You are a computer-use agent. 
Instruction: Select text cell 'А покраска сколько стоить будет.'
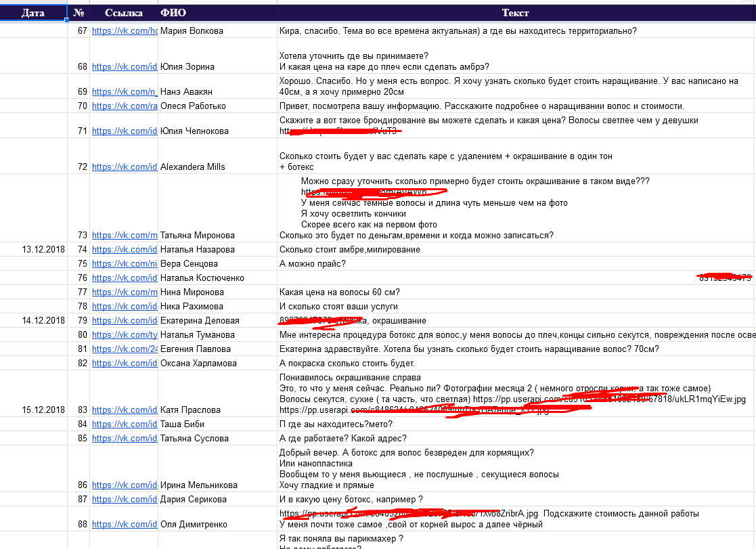(x=516, y=364)
